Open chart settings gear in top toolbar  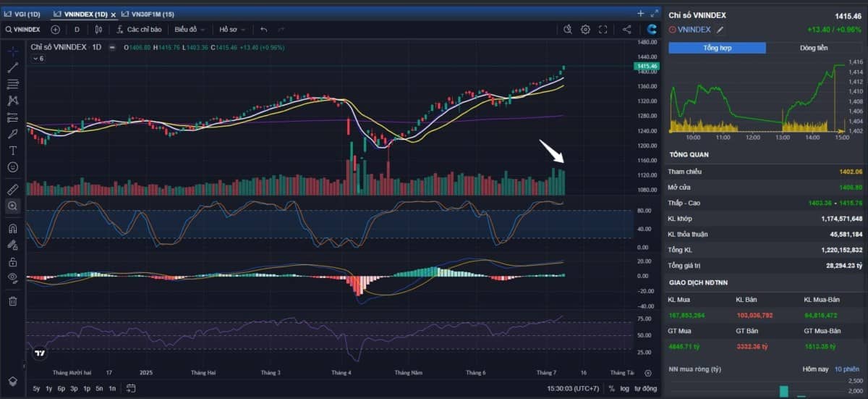(x=585, y=30)
